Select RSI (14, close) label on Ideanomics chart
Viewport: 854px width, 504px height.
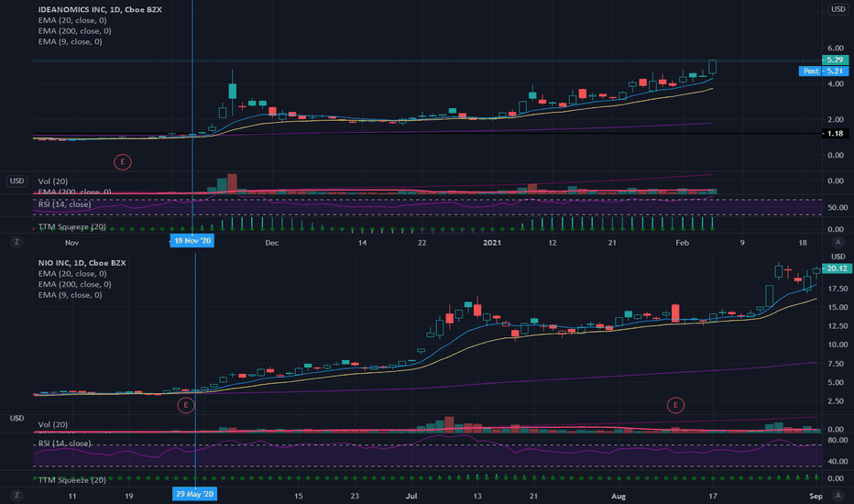pyautogui.click(x=64, y=204)
